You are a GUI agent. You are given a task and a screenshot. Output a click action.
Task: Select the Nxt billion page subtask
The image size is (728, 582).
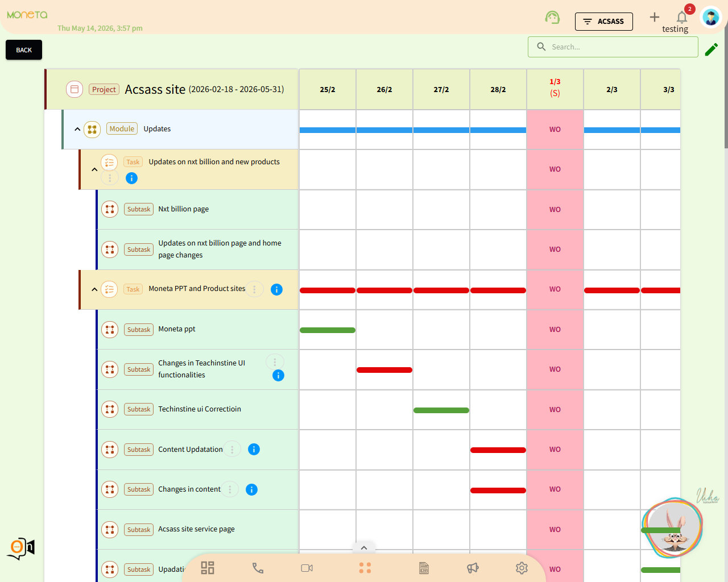(198, 209)
